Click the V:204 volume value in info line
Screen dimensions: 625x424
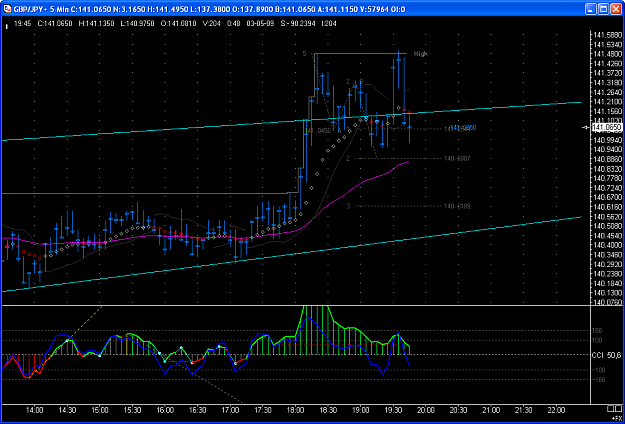[x=211, y=24]
